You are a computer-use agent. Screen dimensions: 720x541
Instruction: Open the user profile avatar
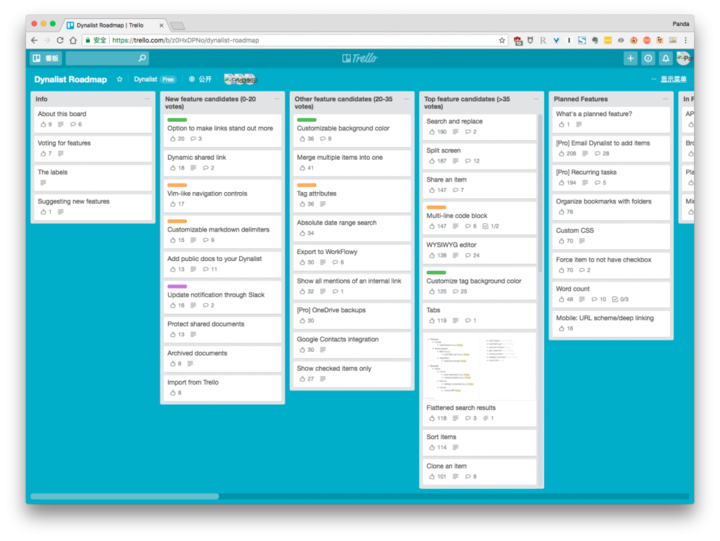click(x=683, y=58)
